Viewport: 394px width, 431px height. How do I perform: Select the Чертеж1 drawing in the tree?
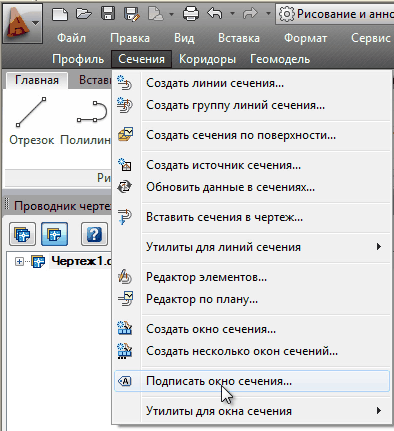click(81, 261)
